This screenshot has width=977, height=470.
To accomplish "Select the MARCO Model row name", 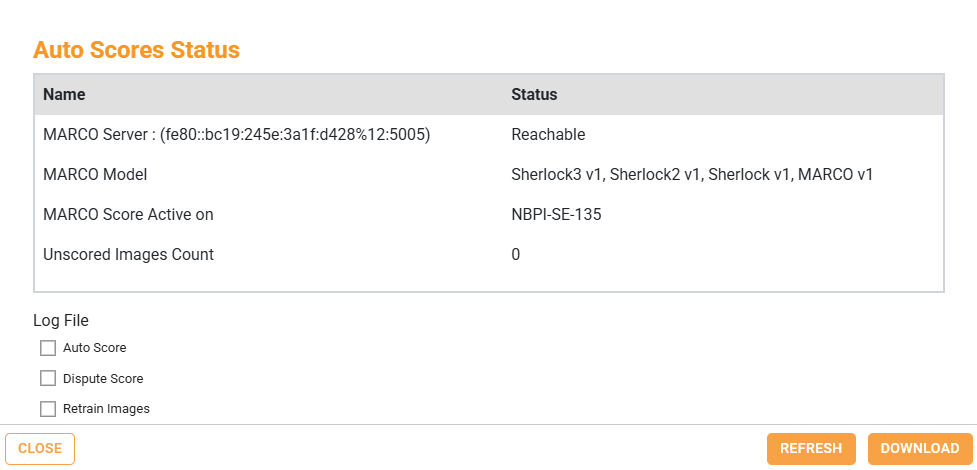I will click(x=95, y=174).
